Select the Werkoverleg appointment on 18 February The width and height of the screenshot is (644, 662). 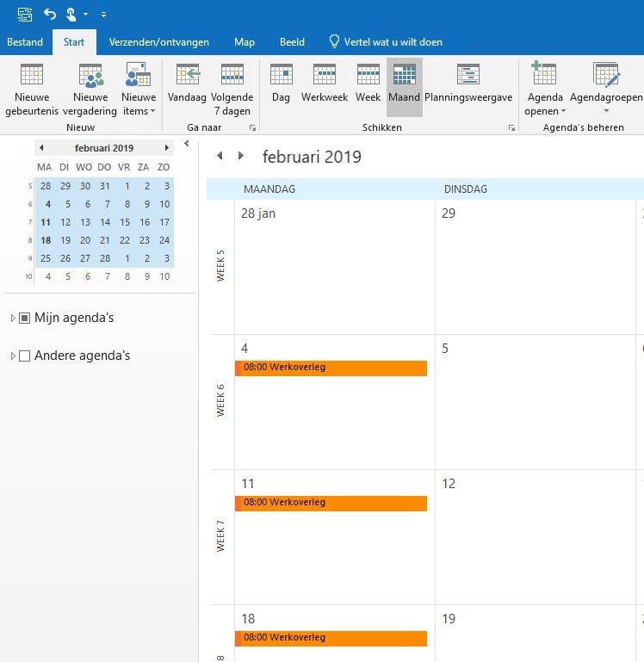click(x=331, y=638)
